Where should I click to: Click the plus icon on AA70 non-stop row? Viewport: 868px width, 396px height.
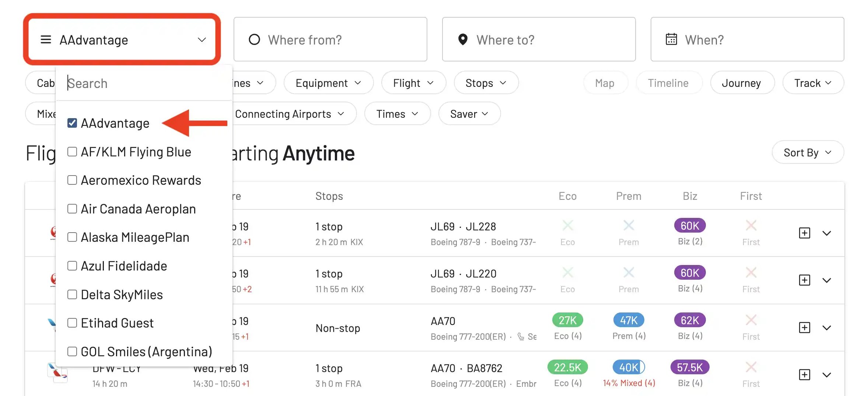(804, 328)
